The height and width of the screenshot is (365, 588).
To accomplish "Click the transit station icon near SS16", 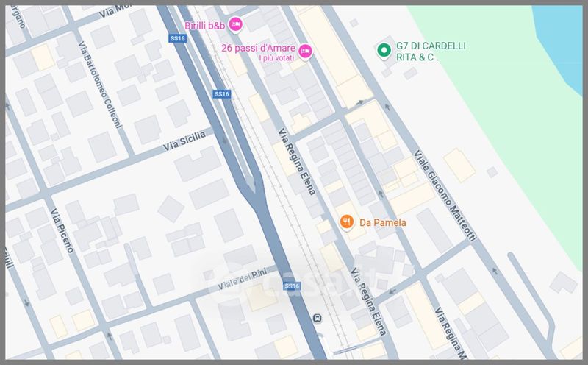I will point(318,319).
